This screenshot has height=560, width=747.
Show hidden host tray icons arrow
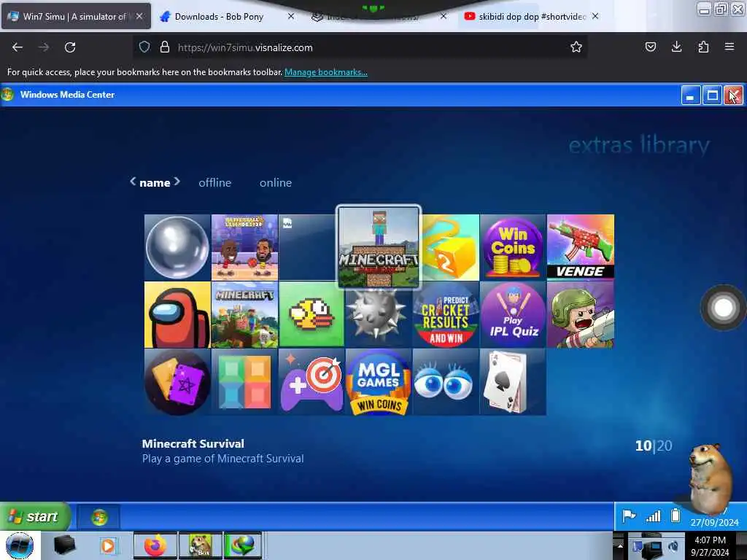[x=620, y=545]
